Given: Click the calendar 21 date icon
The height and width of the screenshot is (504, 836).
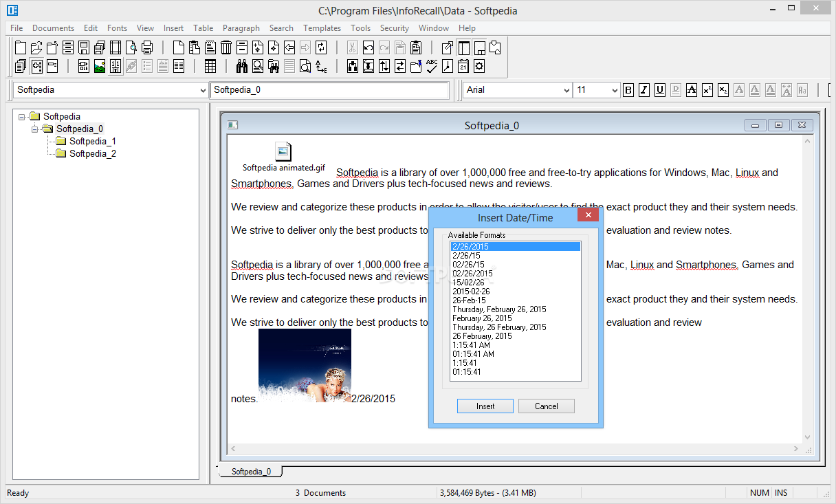Looking at the screenshot, I should pos(463,66).
